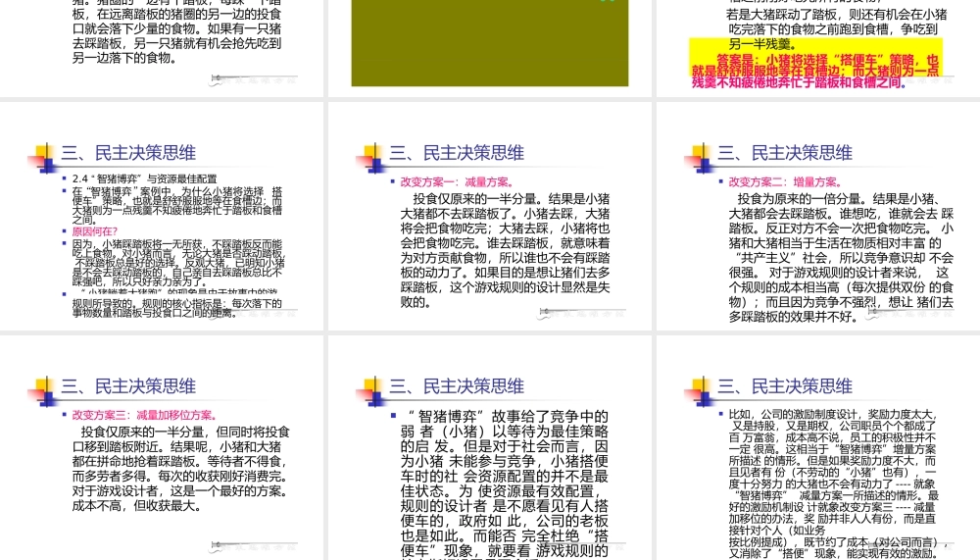Click the paragraph starting 投食仅原来的一半分量,但同时将投食口移到踏板附近
Viewport: 980px width, 560px height.
[x=180, y=469]
